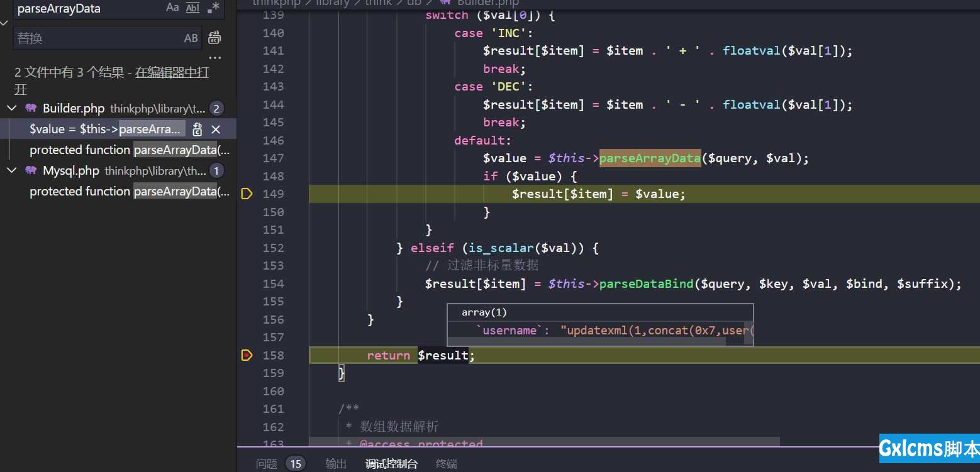Click comment 数组数据解析 on line 162
The image size is (980, 472).
pos(399,427)
